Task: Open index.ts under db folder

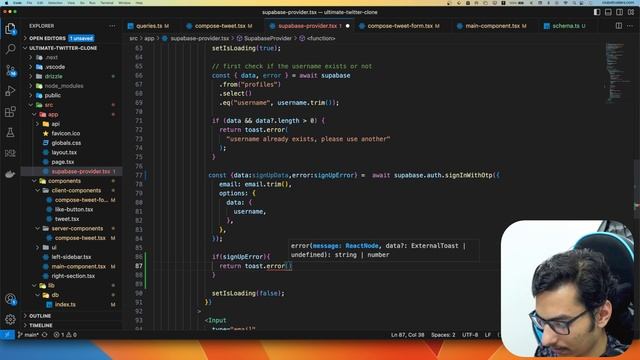Action: [x=65, y=304]
